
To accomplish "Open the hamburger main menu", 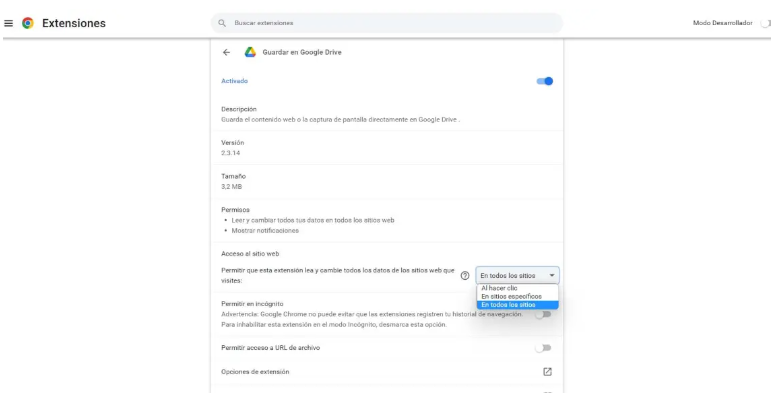I will 8,23.
